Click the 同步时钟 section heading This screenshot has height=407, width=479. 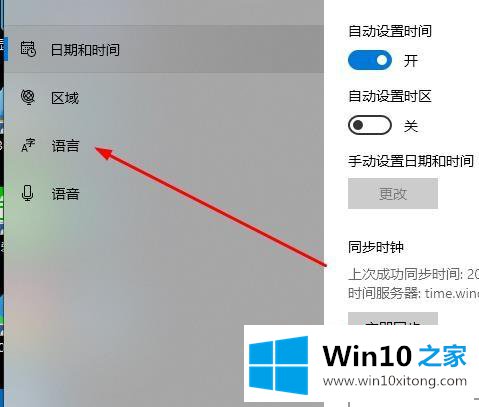376,247
